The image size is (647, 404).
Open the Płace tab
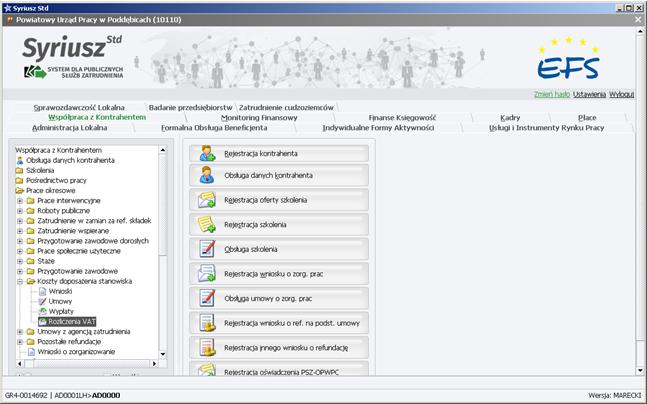[587, 118]
